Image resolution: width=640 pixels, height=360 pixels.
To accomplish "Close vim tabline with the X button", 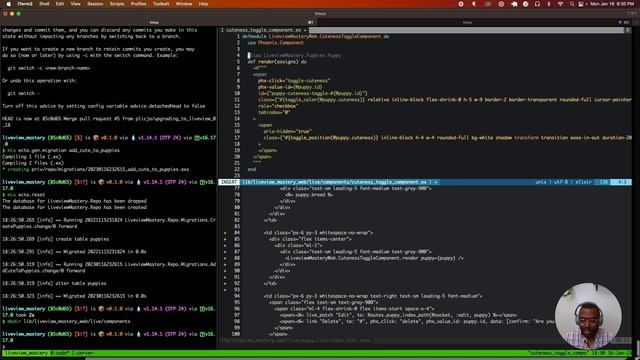I will pos(627,30).
